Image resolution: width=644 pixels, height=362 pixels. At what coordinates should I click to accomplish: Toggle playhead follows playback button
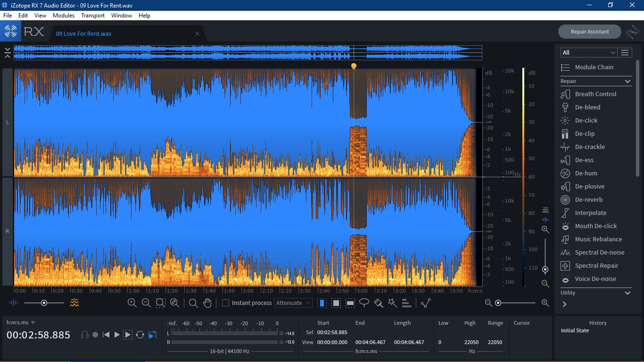click(x=152, y=335)
